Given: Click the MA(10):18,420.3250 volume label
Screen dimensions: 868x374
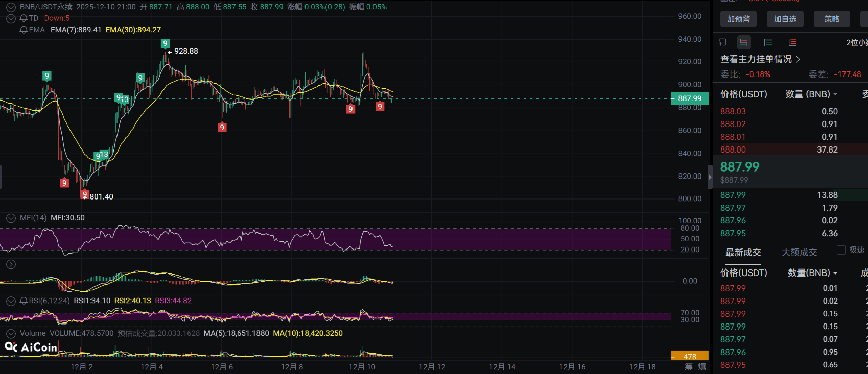Looking at the screenshot, I should point(308,333).
